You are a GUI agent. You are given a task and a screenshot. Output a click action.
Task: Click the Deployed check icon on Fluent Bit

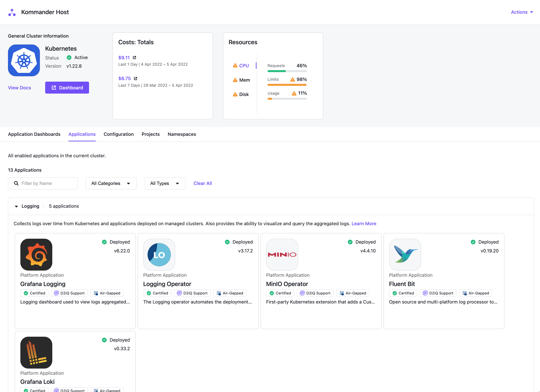pos(473,242)
